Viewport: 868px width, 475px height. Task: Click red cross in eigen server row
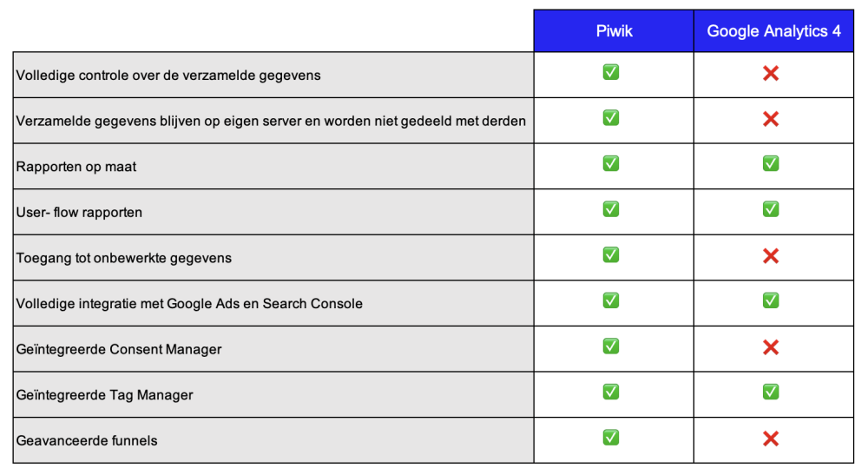click(771, 119)
